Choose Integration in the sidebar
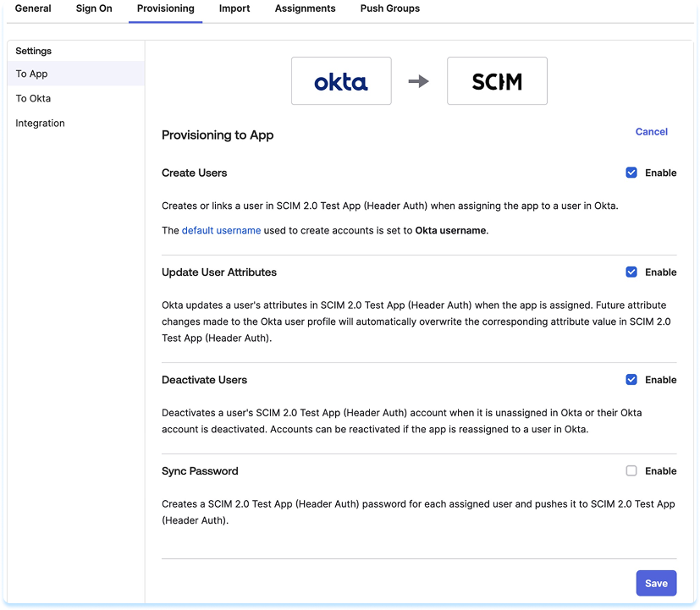700x610 pixels. (x=40, y=123)
